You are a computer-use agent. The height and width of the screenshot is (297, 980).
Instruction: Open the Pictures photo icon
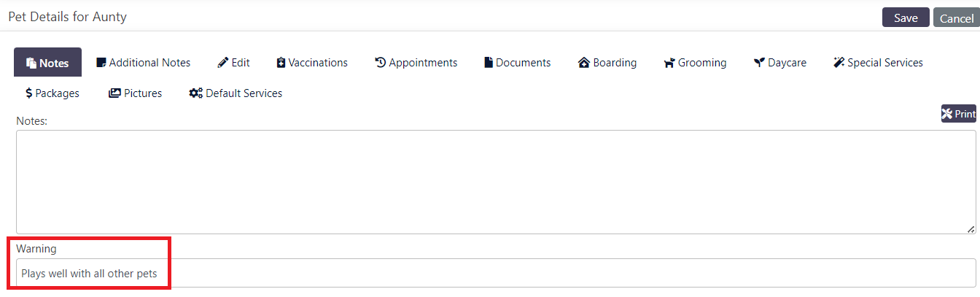(114, 93)
